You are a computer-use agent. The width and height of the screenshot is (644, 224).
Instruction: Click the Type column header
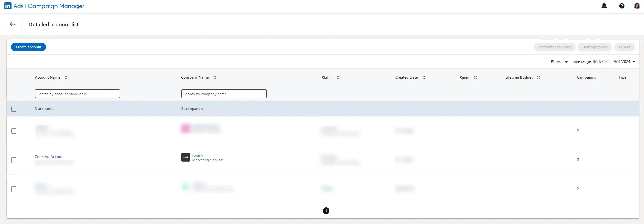coord(622,77)
